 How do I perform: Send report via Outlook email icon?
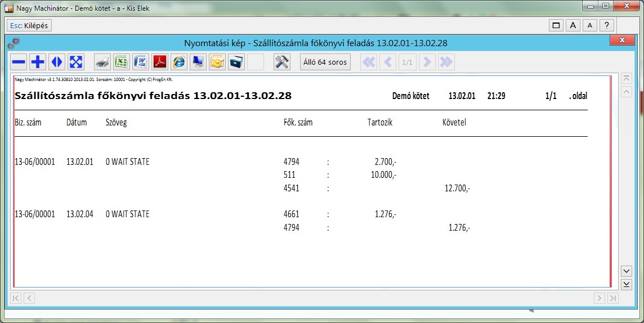217,62
